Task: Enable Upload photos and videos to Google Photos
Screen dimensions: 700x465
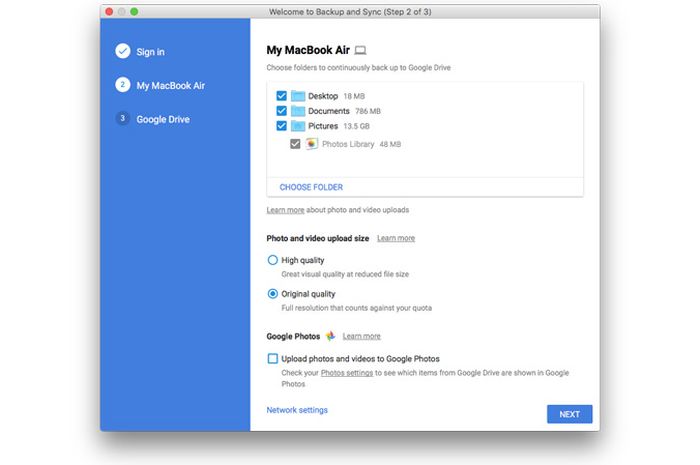Action: click(273, 358)
